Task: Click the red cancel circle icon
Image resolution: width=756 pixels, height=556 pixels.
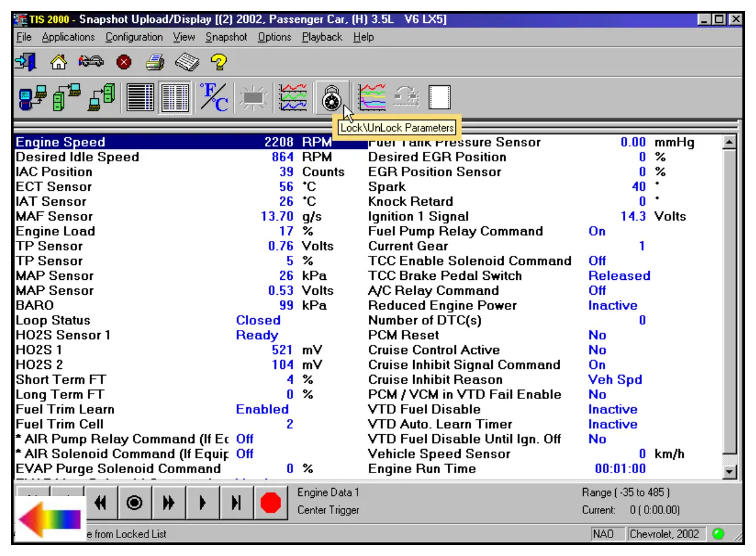Action: (x=124, y=62)
